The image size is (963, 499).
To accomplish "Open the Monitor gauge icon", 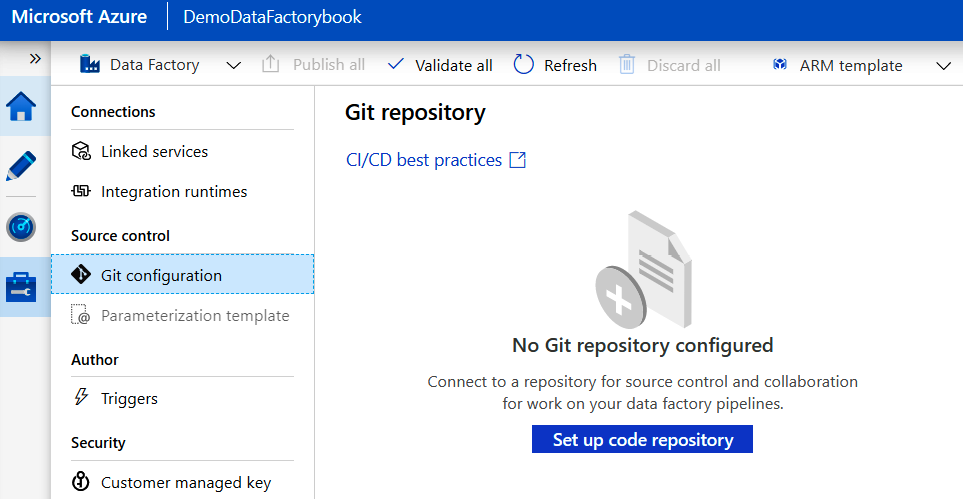I will pyautogui.click(x=22, y=227).
